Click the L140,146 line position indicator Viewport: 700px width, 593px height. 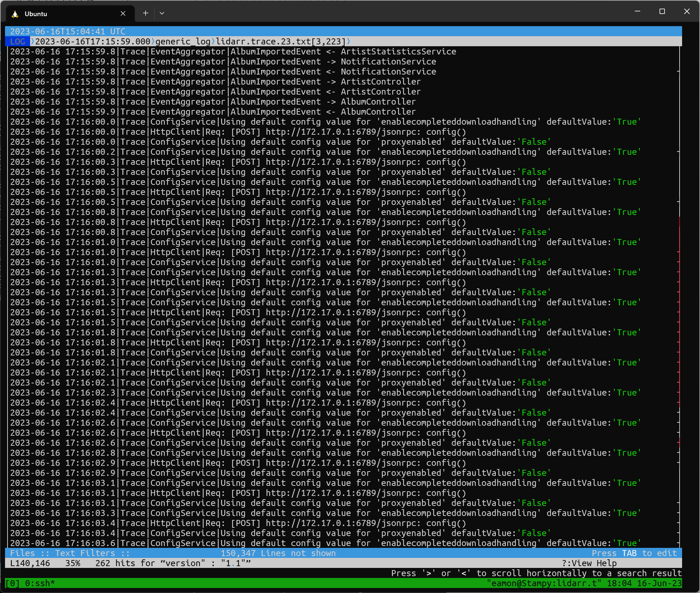pyautogui.click(x=30, y=563)
